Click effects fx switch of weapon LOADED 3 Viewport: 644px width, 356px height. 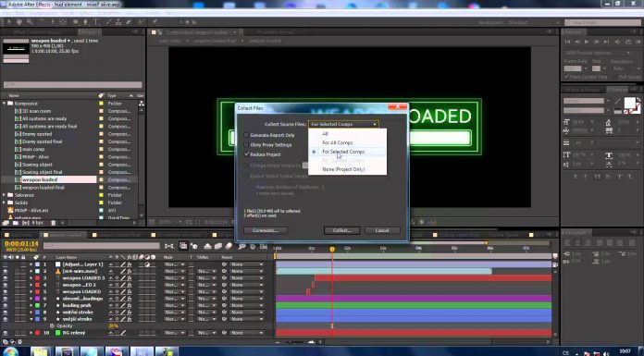[129, 278]
